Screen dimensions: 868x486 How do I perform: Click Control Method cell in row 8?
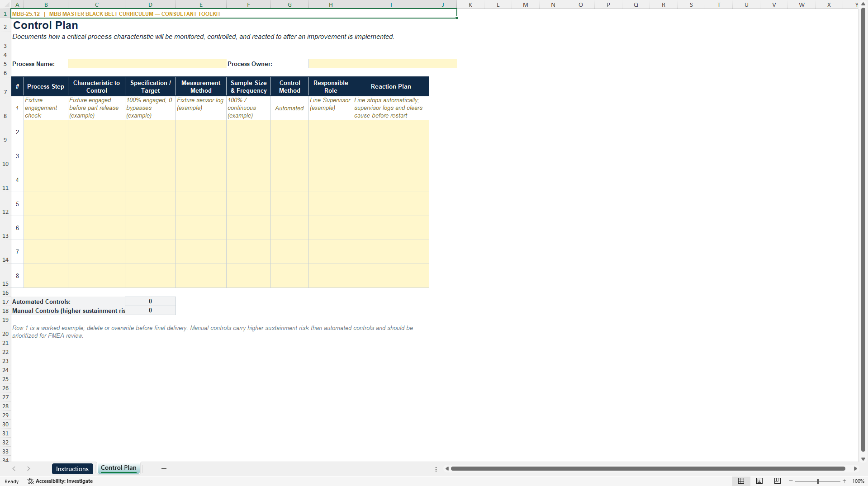click(289, 276)
